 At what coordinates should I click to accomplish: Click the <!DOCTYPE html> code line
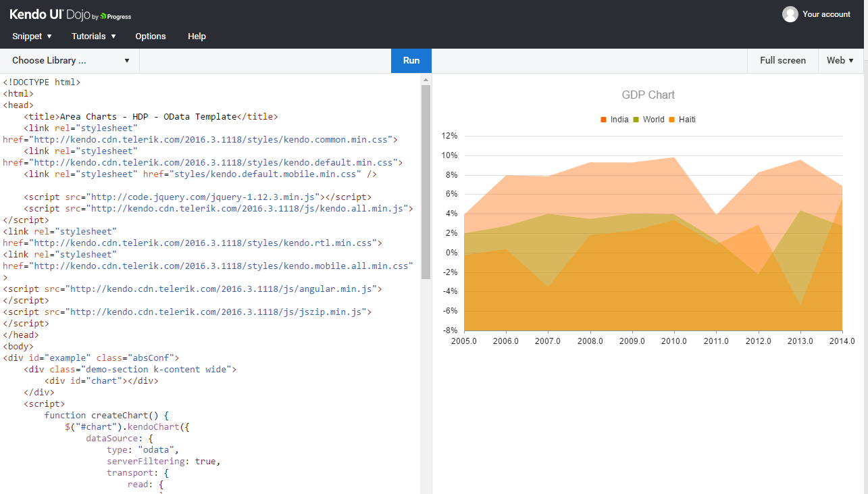pos(42,82)
